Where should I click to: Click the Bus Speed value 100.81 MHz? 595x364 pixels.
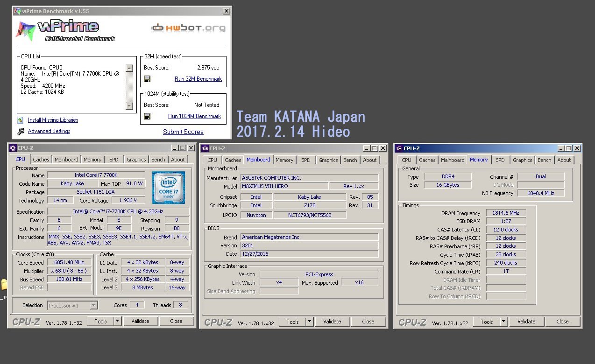pyautogui.click(x=69, y=279)
